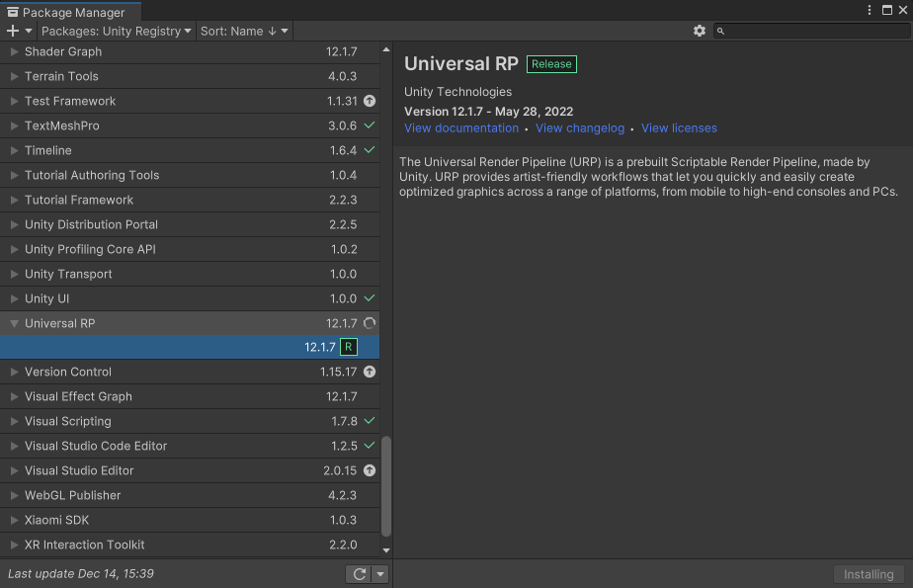This screenshot has width=913, height=588.
Task: Open the Packages: Unity Registry dropdown
Action: 117,31
